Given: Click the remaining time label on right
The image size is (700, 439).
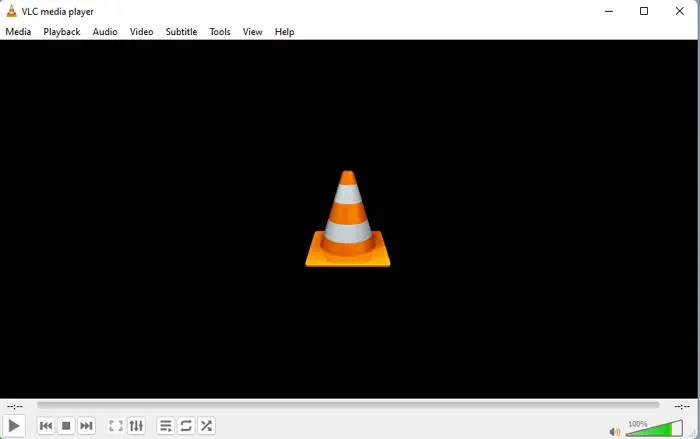Looking at the screenshot, I should point(682,406).
